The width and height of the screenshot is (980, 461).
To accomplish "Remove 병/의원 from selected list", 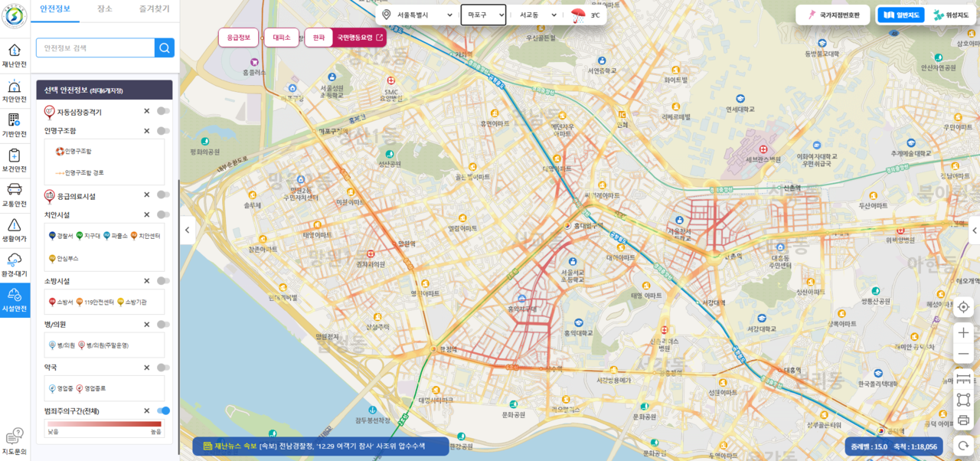I will click(147, 325).
